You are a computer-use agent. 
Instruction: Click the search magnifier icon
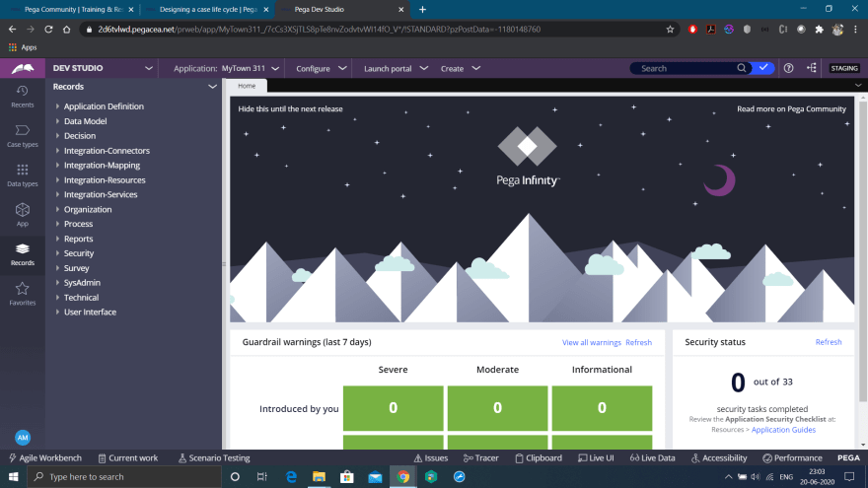pos(741,68)
